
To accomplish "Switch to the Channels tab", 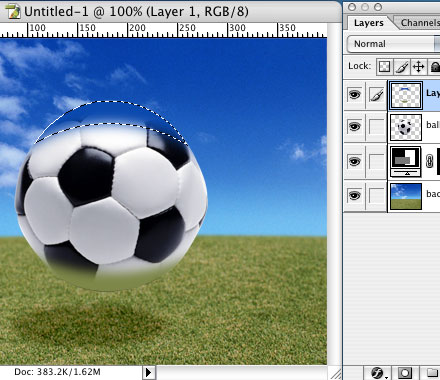I will click(x=419, y=23).
